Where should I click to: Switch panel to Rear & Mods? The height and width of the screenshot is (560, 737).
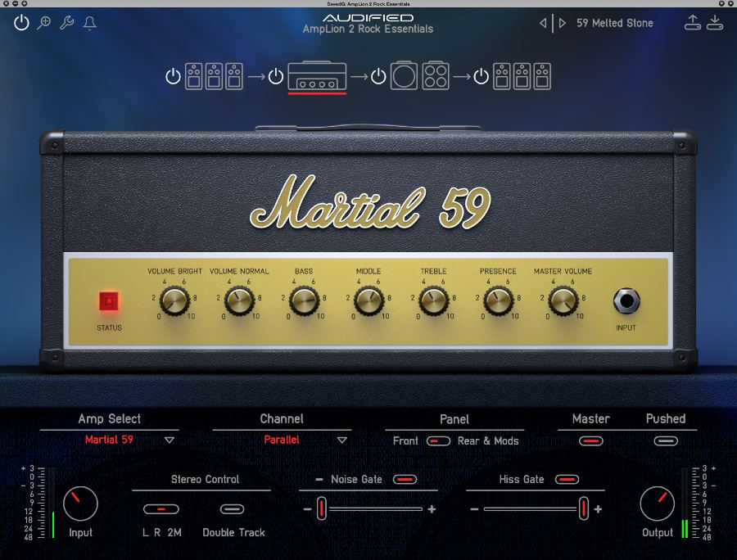click(x=488, y=440)
